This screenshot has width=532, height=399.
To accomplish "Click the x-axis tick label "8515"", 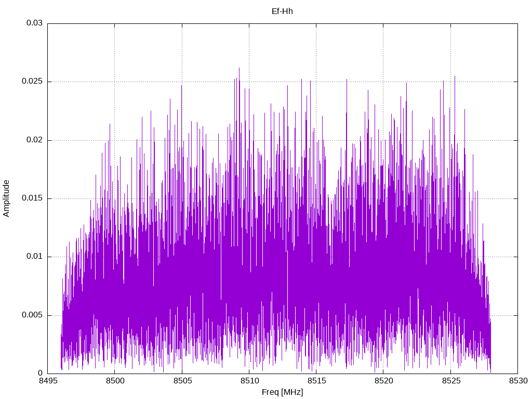I will click(x=316, y=381).
